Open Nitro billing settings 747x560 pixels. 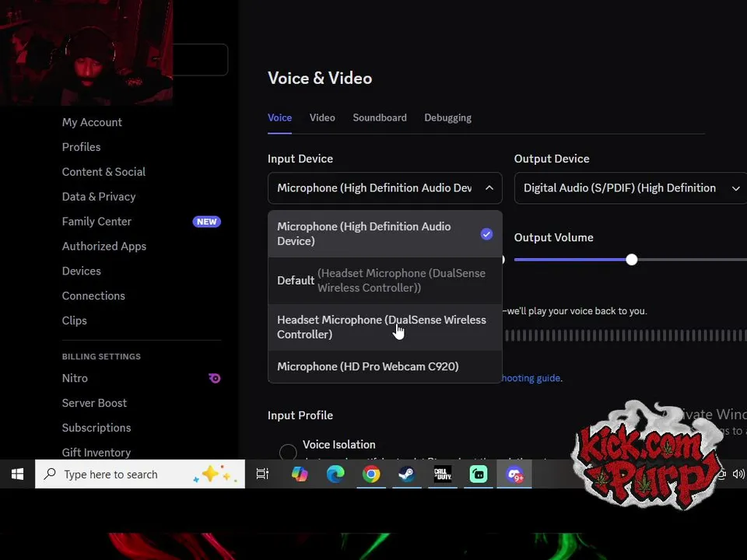[75, 378]
